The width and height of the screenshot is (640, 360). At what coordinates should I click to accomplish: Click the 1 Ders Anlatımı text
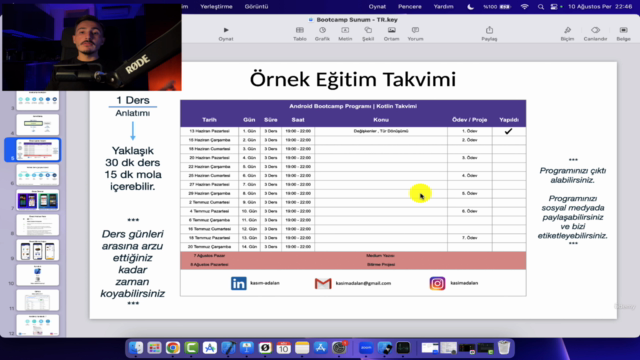click(x=133, y=106)
